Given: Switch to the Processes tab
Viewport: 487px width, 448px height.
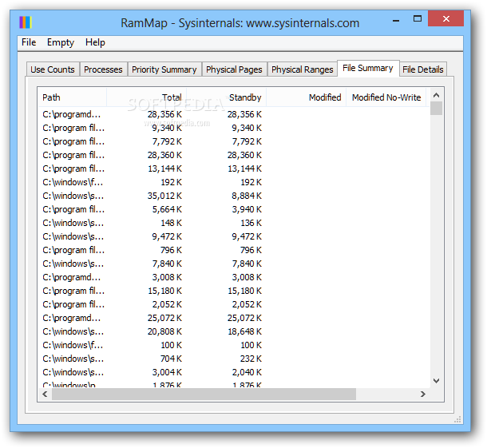Looking at the screenshot, I should pos(103,69).
